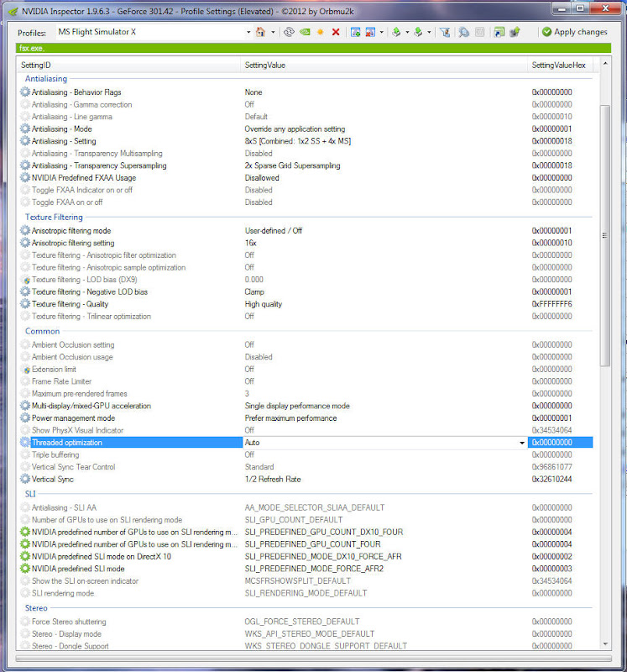
Task: Click the last toolbar icon with green arrow
Action: coord(515,32)
